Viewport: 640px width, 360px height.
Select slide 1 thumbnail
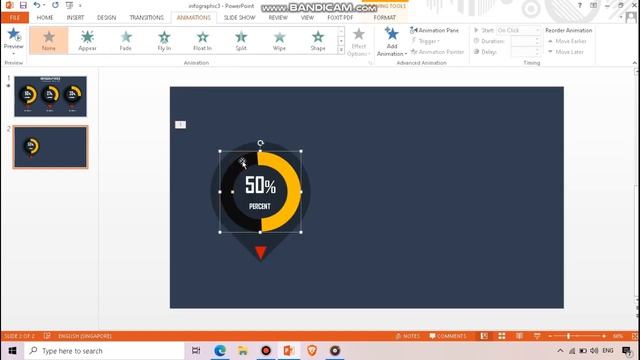click(51, 96)
